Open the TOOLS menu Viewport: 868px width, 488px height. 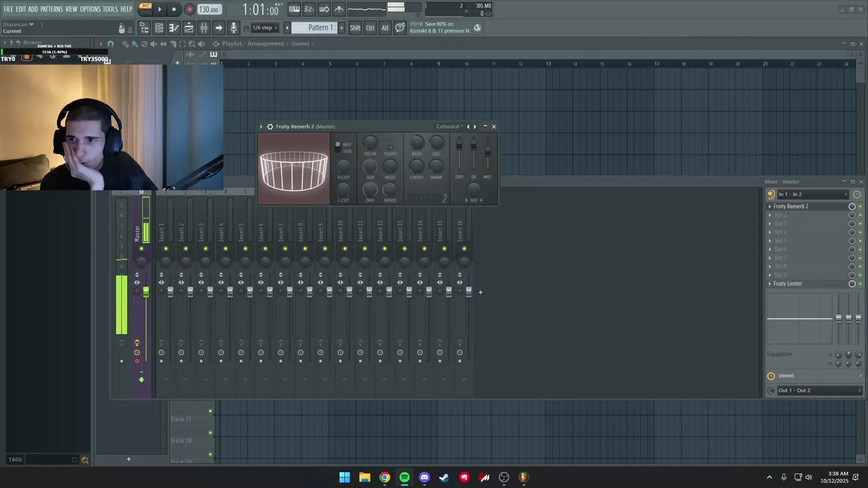[x=111, y=9]
